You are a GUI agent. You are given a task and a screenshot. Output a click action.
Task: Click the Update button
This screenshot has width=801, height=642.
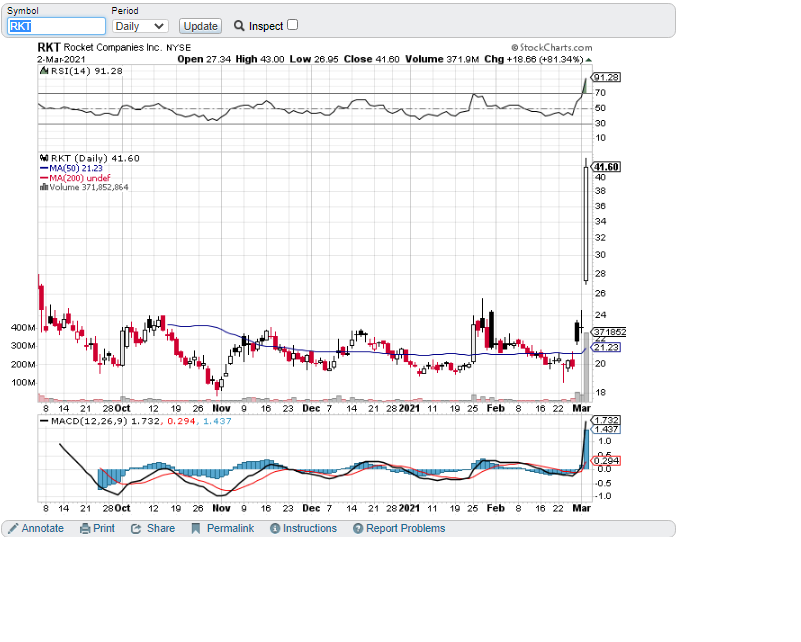[x=200, y=26]
